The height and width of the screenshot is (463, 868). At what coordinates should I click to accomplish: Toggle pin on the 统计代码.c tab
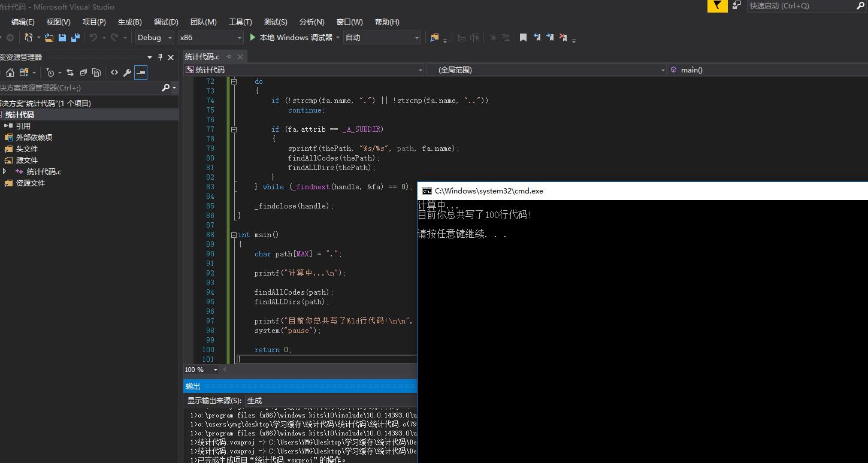pos(229,57)
